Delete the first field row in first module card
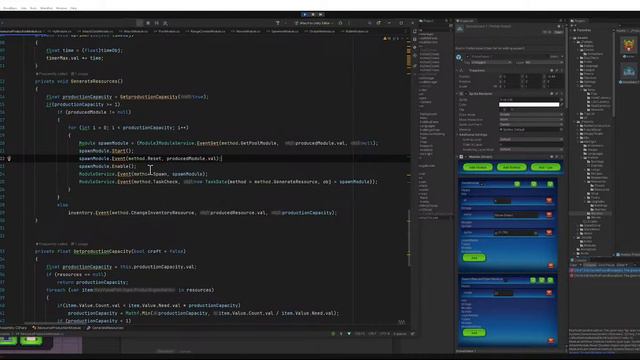Image resolution: width=640 pixels, height=360 pixels. [549, 200]
